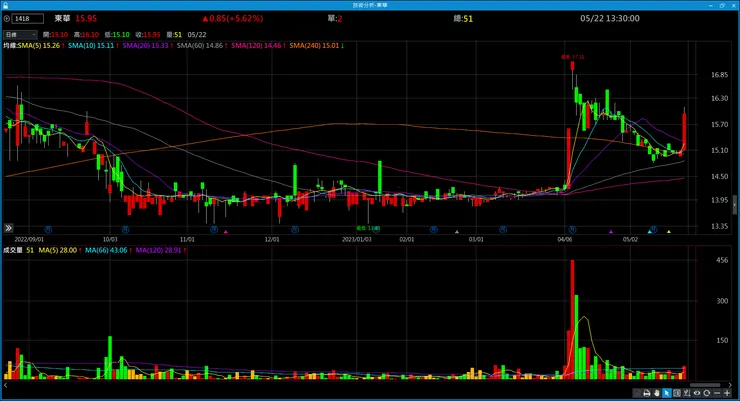The image size is (740, 401).
Task: Select the hand pan tool
Action: (x=656, y=393)
